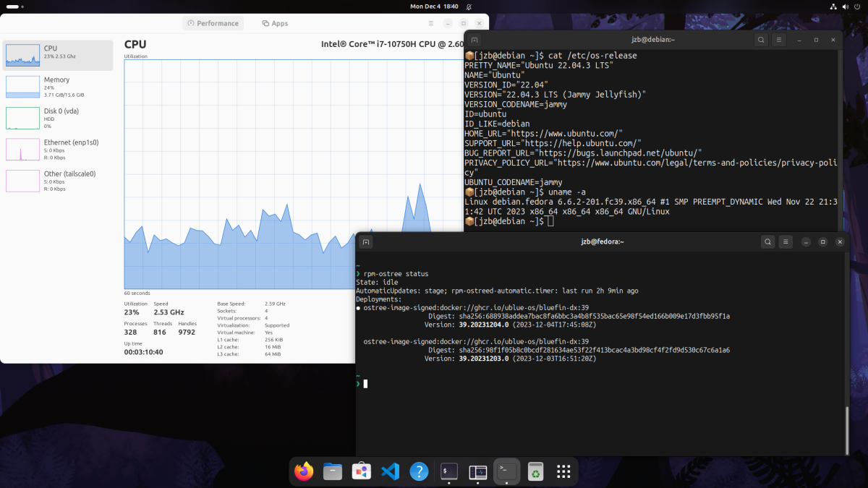The height and width of the screenshot is (488, 868).
Task: Open hamburger menu in jzb@fedora terminal
Action: [786, 241]
